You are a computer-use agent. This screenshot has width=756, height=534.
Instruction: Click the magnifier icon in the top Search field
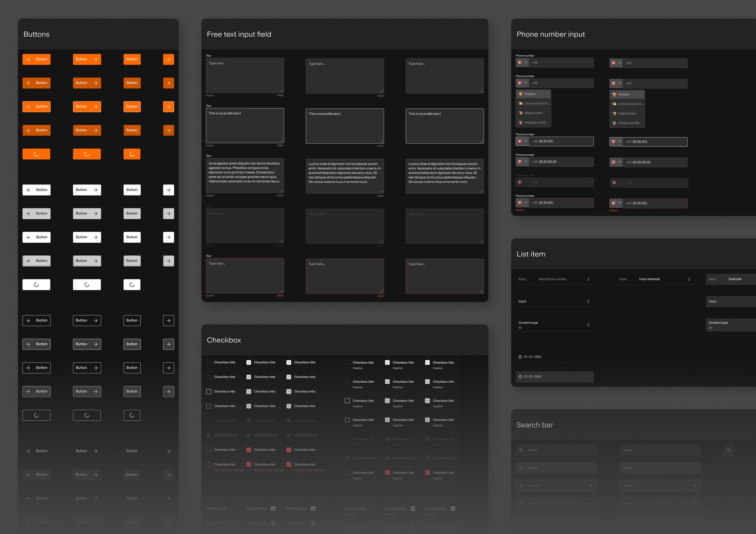click(x=521, y=450)
